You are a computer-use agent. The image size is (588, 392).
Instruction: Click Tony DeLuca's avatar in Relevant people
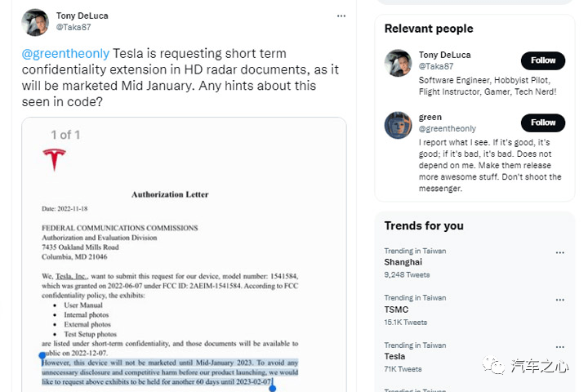398,63
